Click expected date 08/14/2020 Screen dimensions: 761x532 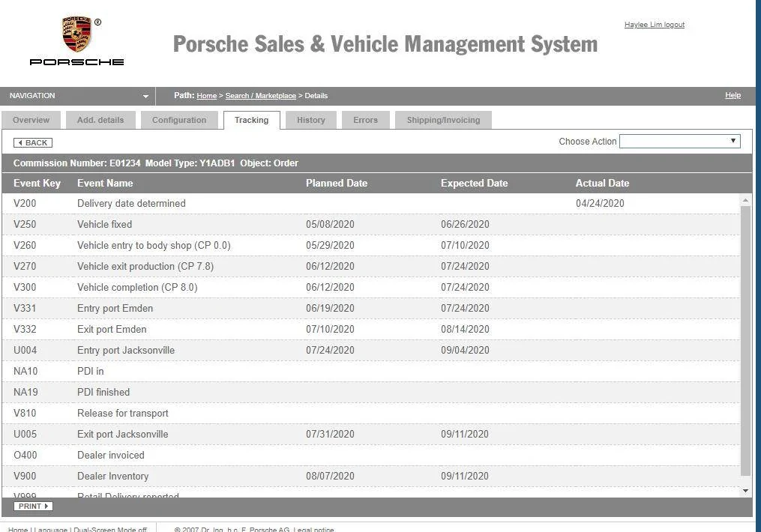[x=465, y=329]
